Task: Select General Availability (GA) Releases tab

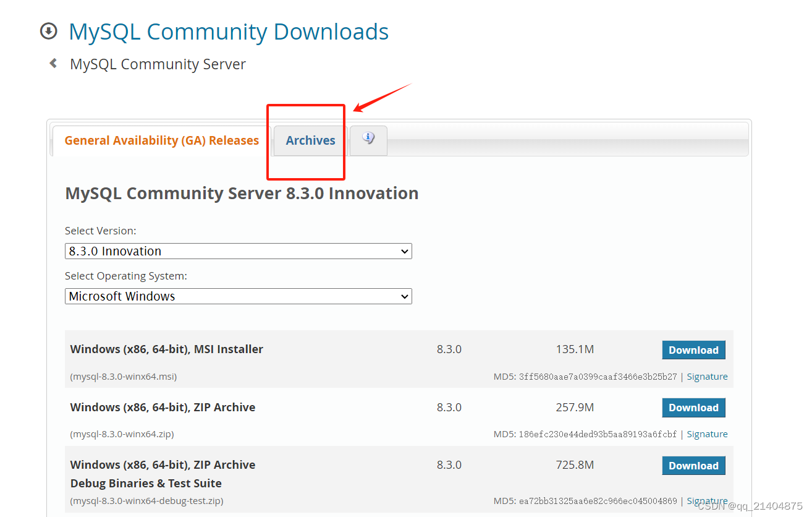Action: click(161, 140)
